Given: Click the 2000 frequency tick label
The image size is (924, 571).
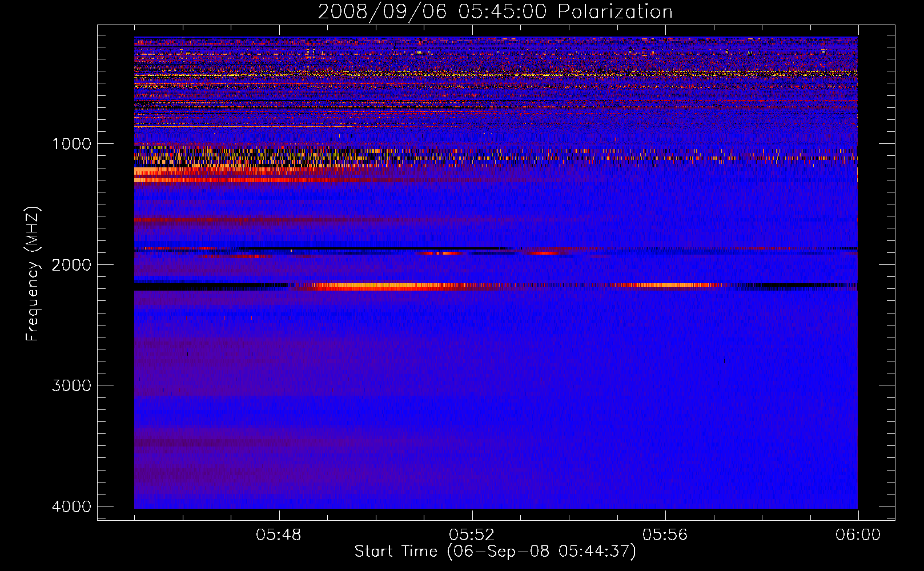Looking at the screenshot, I should (x=71, y=264).
